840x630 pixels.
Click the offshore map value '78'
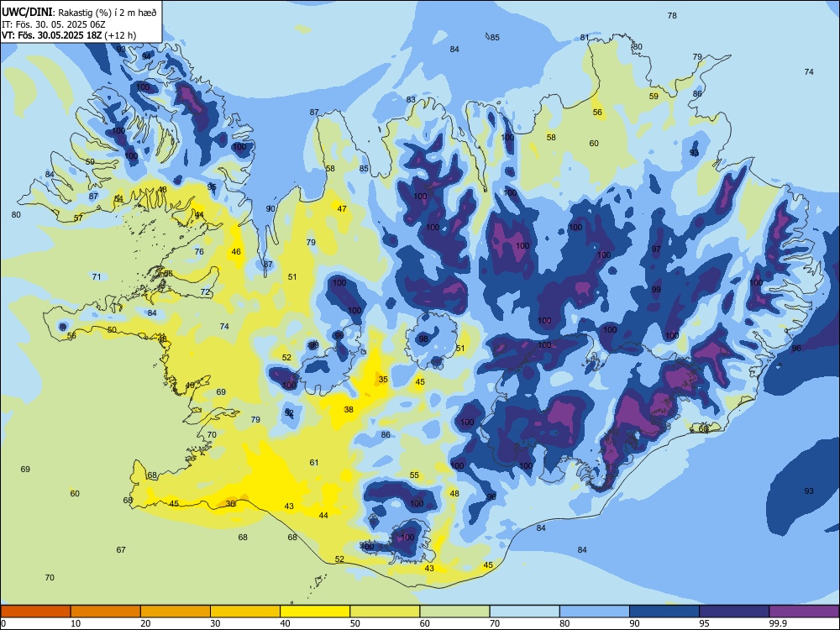point(672,15)
